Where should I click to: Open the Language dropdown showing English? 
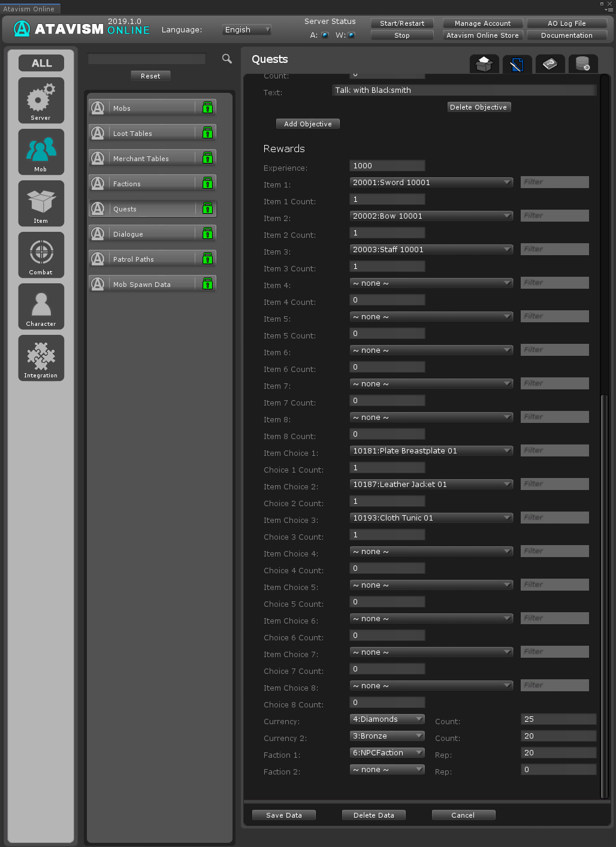247,29
